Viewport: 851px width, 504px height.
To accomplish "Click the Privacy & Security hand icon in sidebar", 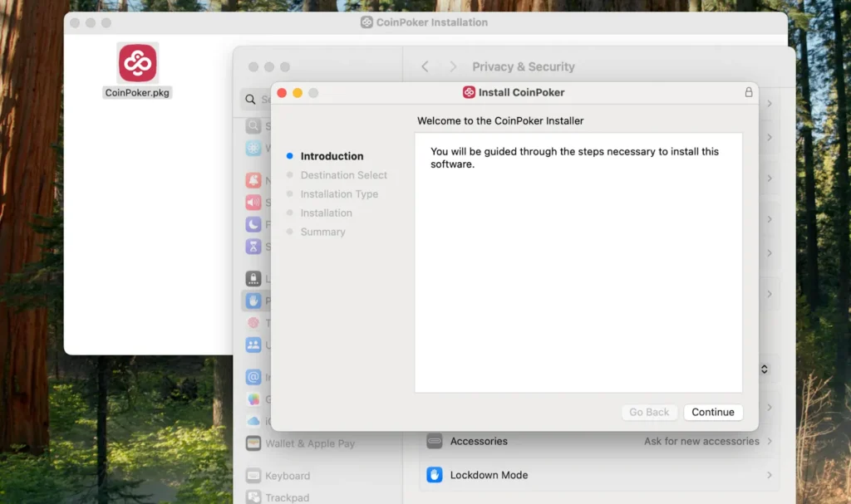I will tap(253, 301).
